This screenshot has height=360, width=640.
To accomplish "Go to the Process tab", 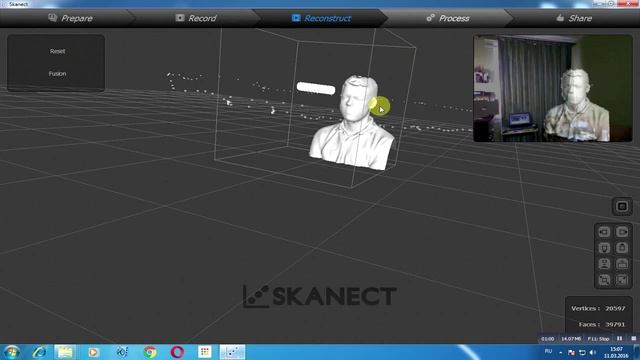I will 448,18.
